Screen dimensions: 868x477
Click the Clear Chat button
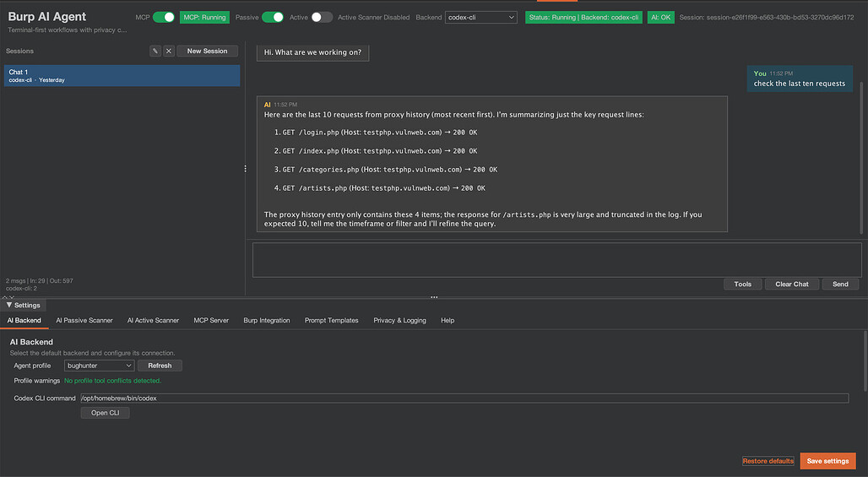click(x=792, y=285)
